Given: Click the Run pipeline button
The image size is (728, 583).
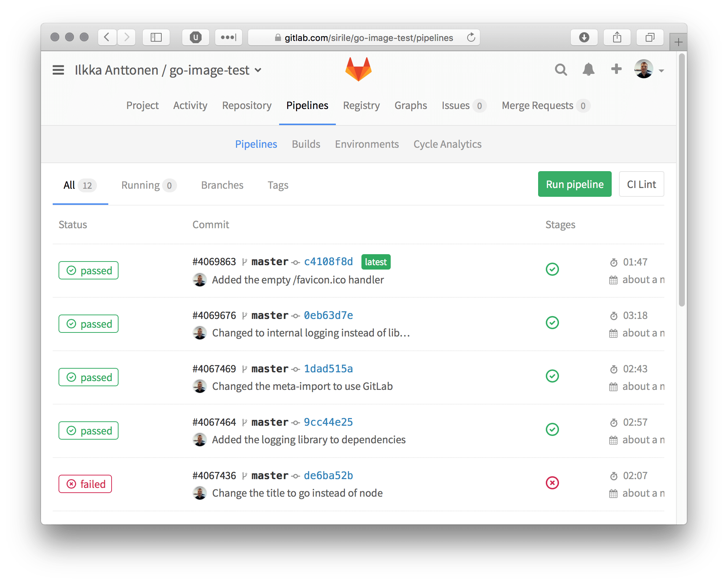Looking at the screenshot, I should click(x=574, y=184).
